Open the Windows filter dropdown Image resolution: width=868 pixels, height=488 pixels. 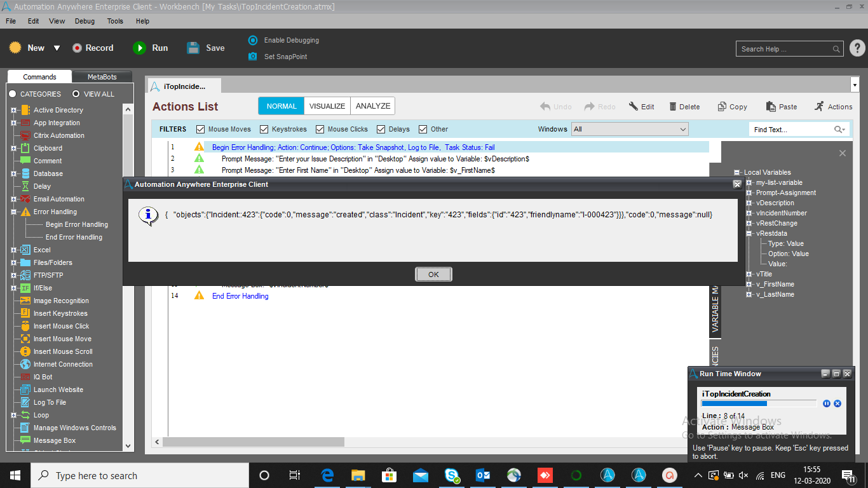630,129
